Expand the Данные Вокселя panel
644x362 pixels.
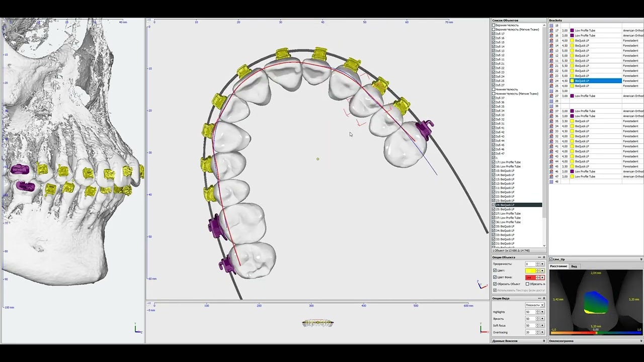544,341
